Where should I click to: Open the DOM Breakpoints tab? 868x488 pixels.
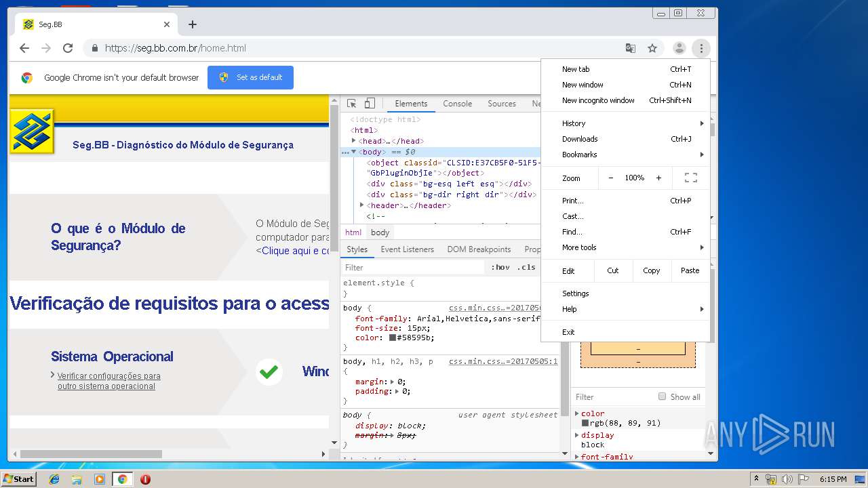pos(479,249)
